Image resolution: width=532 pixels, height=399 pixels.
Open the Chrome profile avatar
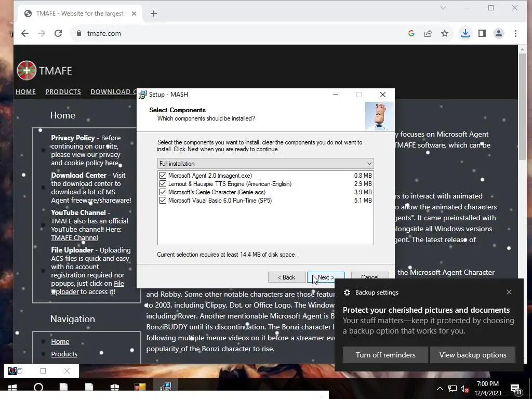[499, 33]
